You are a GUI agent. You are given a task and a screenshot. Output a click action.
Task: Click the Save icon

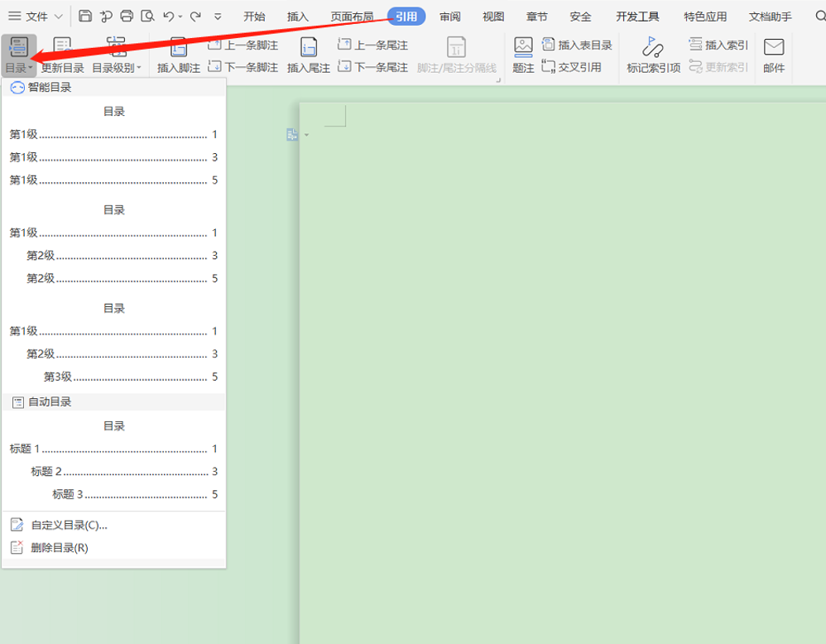(x=84, y=16)
